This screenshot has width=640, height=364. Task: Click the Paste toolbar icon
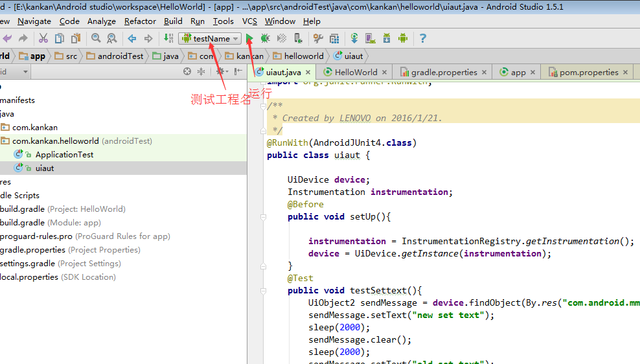point(76,38)
